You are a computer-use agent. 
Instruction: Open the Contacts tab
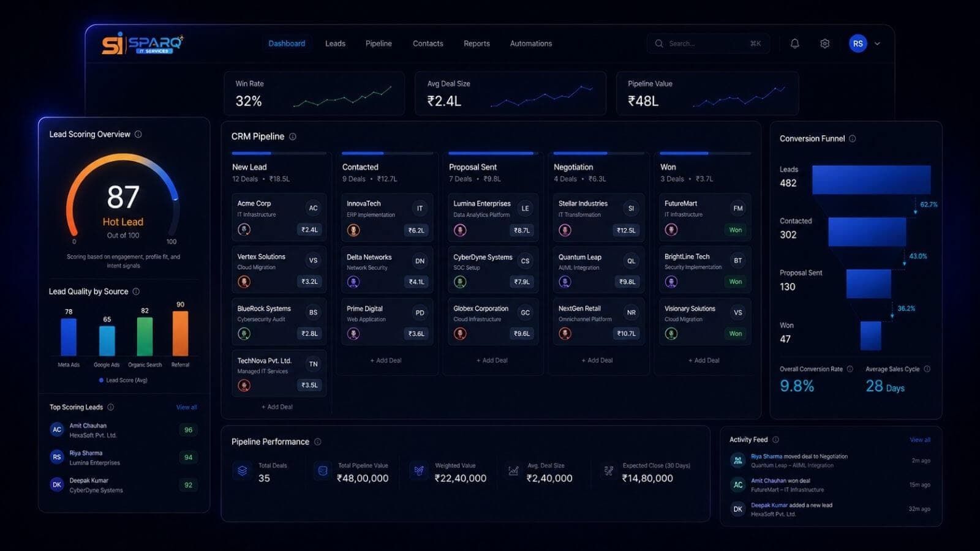tap(428, 43)
